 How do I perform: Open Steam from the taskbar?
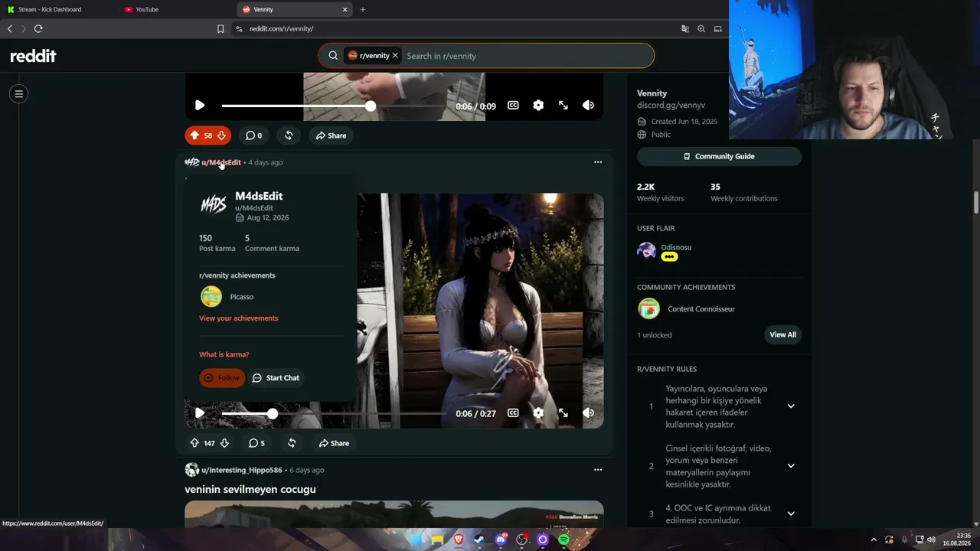pyautogui.click(x=479, y=540)
